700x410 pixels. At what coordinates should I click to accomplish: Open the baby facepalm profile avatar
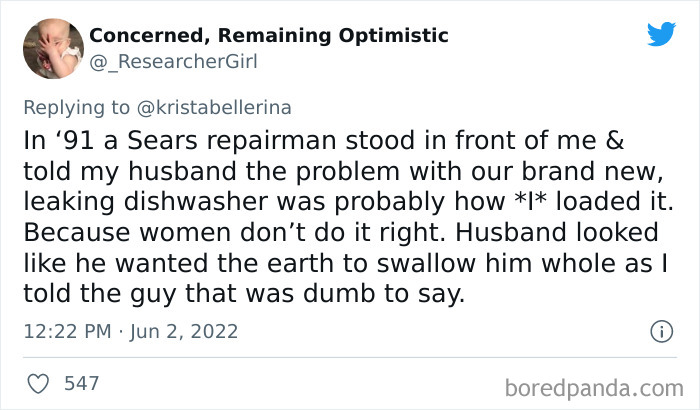(x=53, y=48)
